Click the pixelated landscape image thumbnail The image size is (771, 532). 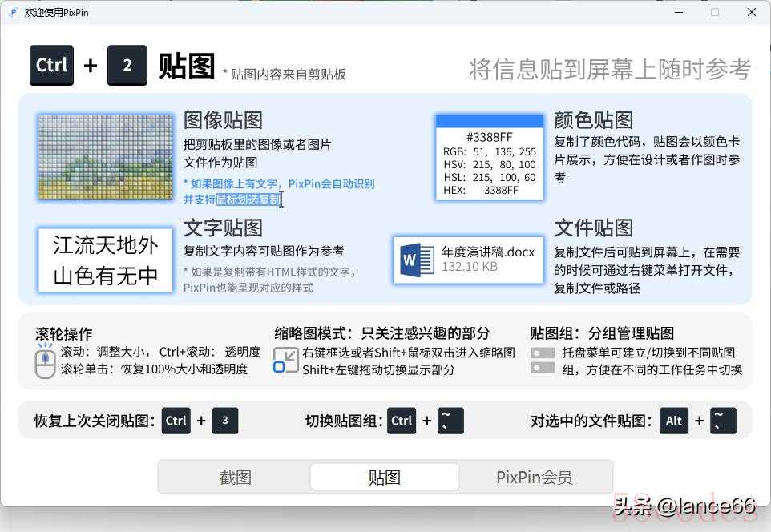[105, 156]
